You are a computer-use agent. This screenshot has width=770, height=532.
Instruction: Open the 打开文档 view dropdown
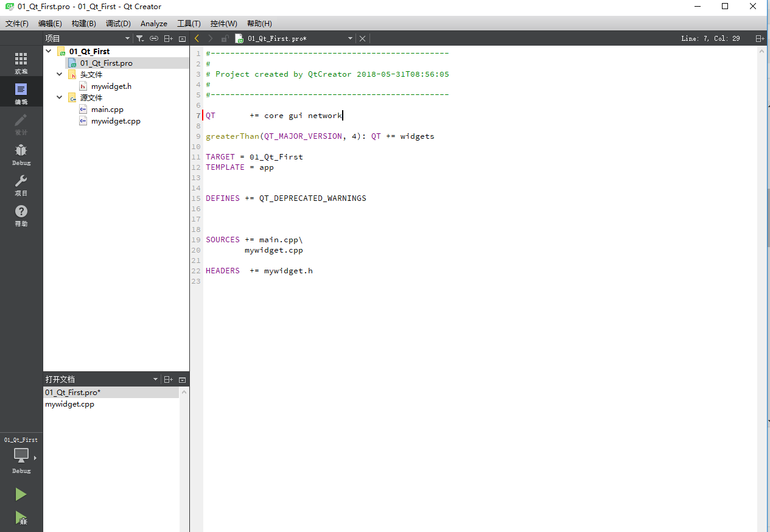coord(155,380)
